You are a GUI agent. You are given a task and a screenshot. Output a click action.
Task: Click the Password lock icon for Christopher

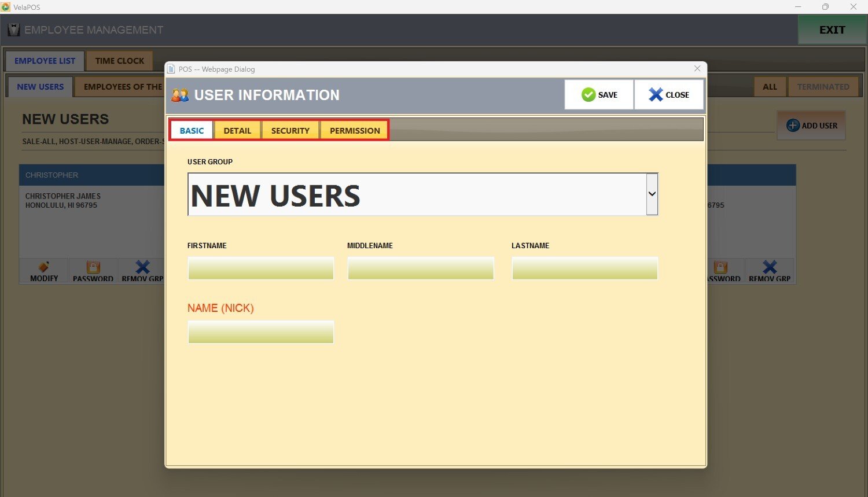(93, 267)
